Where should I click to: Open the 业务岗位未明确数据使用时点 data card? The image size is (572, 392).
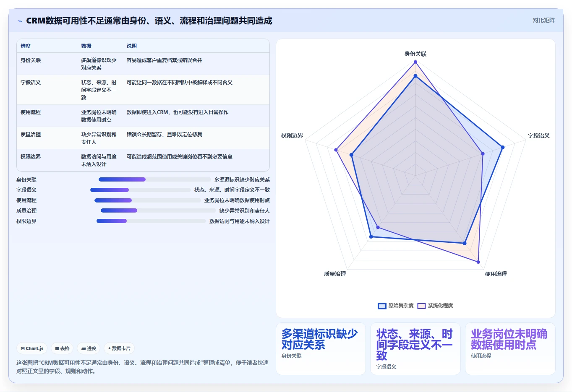pyautogui.click(x=510, y=349)
